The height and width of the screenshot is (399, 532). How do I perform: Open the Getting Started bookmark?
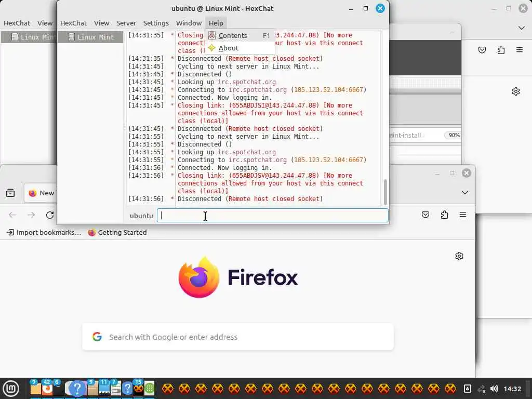117,232
